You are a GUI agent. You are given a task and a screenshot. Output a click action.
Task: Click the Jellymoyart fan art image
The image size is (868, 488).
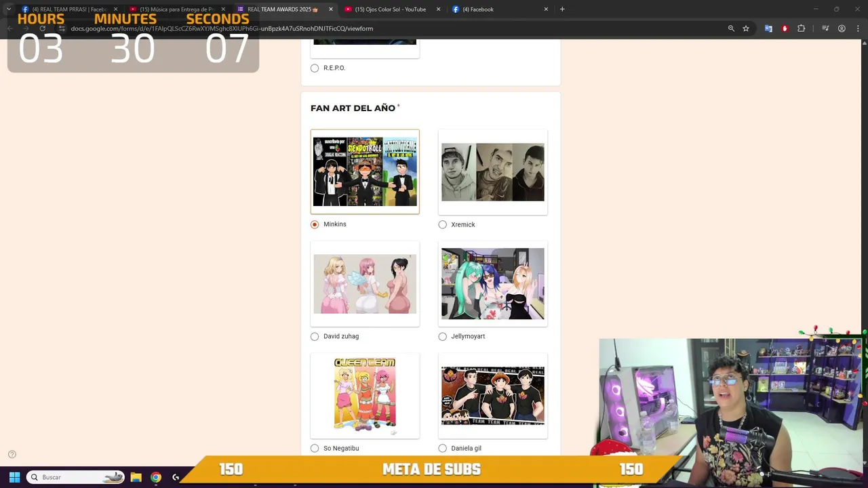pos(493,284)
